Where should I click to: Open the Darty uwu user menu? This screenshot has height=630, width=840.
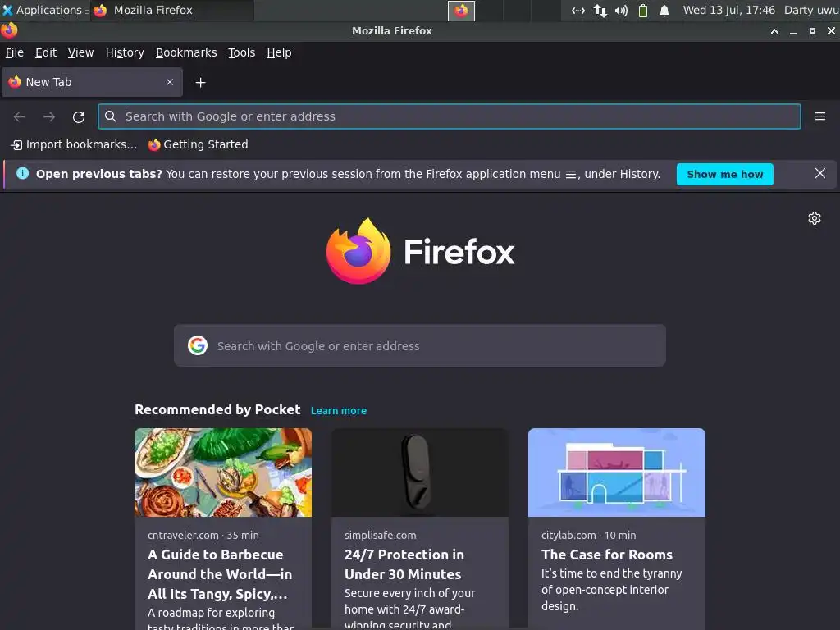pyautogui.click(x=811, y=10)
